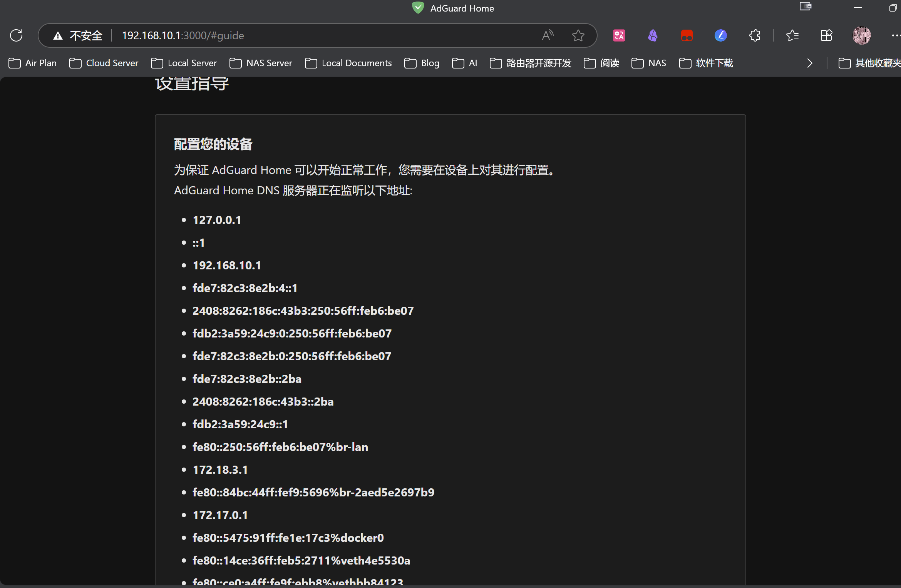The height and width of the screenshot is (588, 901).
Task: Open the Blog bookmarks folder
Action: (x=422, y=63)
